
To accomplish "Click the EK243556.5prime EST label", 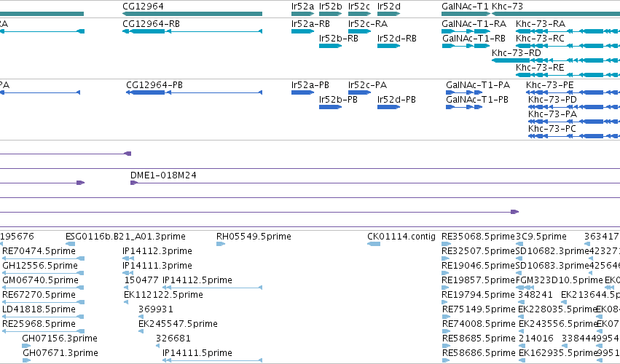I will 557,324.
